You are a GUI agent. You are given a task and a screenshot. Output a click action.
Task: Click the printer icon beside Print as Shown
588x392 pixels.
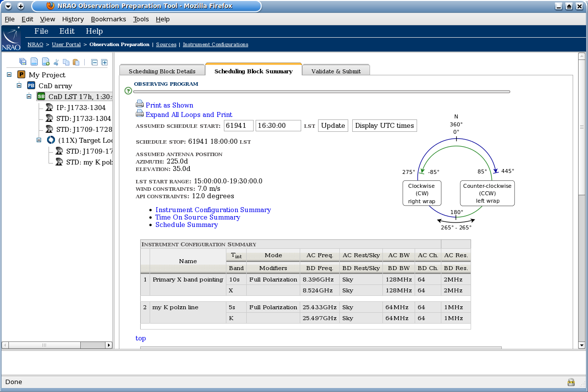tap(139, 105)
